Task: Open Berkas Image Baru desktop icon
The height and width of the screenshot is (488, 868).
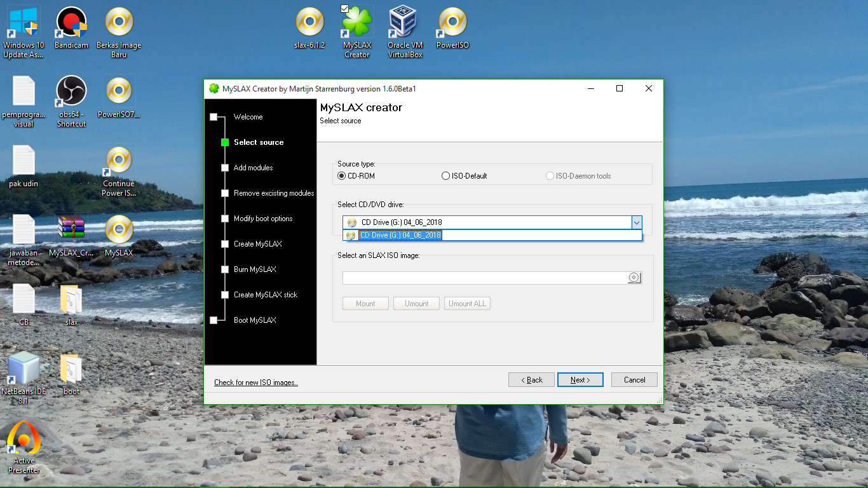Action: point(119,32)
